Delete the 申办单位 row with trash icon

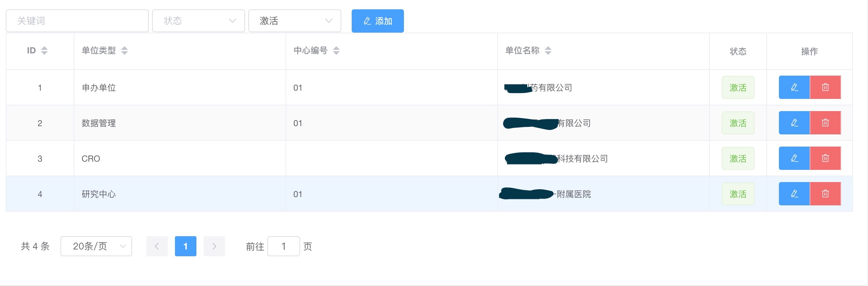click(x=825, y=87)
